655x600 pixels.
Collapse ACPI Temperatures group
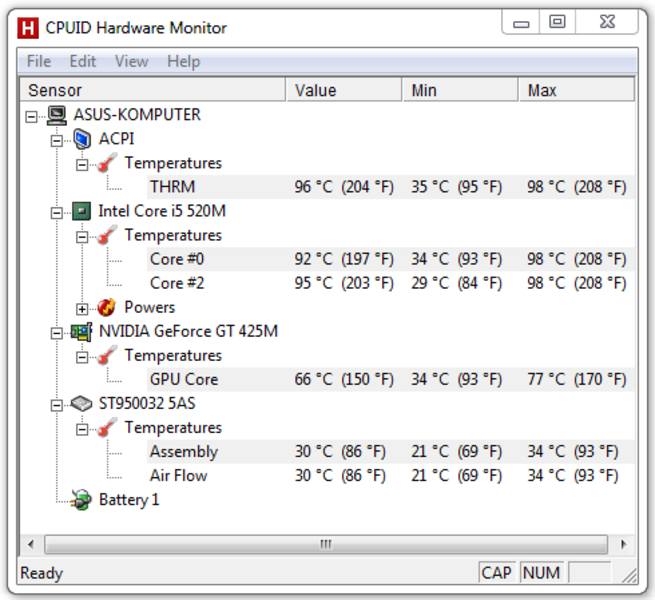tap(82, 165)
